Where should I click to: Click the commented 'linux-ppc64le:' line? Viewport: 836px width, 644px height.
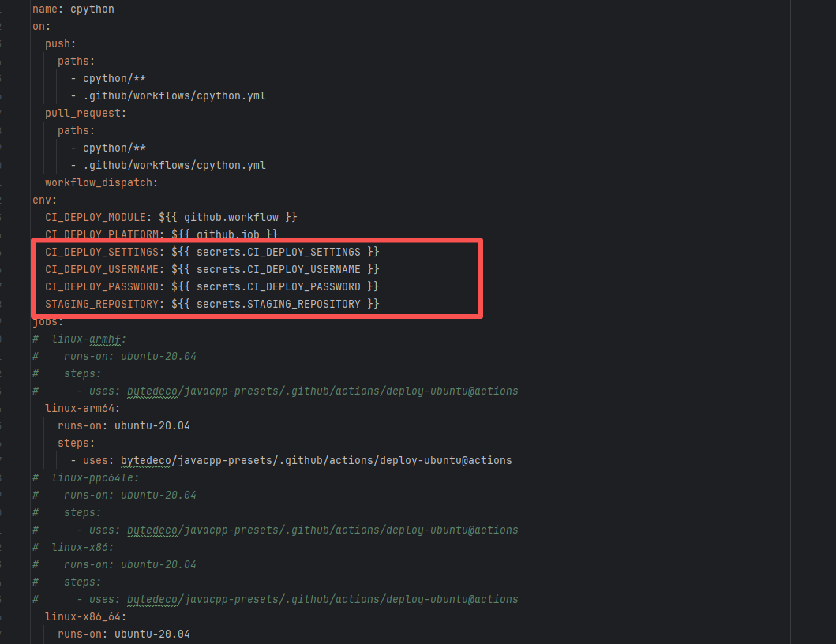coord(95,478)
